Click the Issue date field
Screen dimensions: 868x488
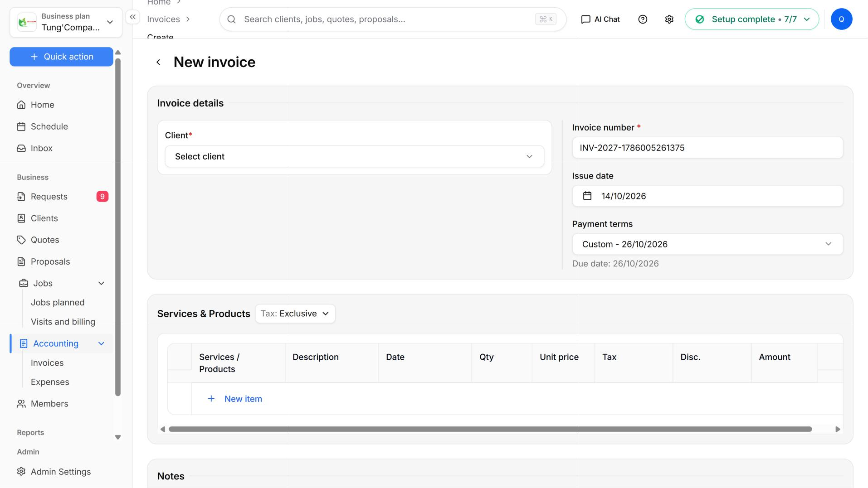[x=707, y=196]
